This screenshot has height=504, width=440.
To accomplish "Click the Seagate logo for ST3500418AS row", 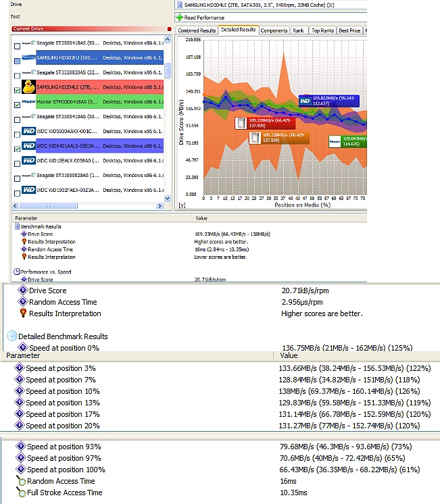I will 28,43.
